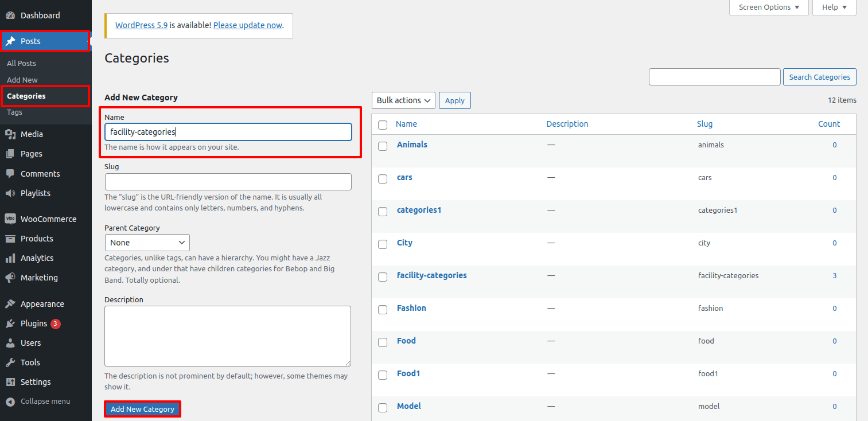Image resolution: width=868 pixels, height=421 pixels.
Task: Click the WooCommerce sidebar icon
Action: tap(10, 219)
